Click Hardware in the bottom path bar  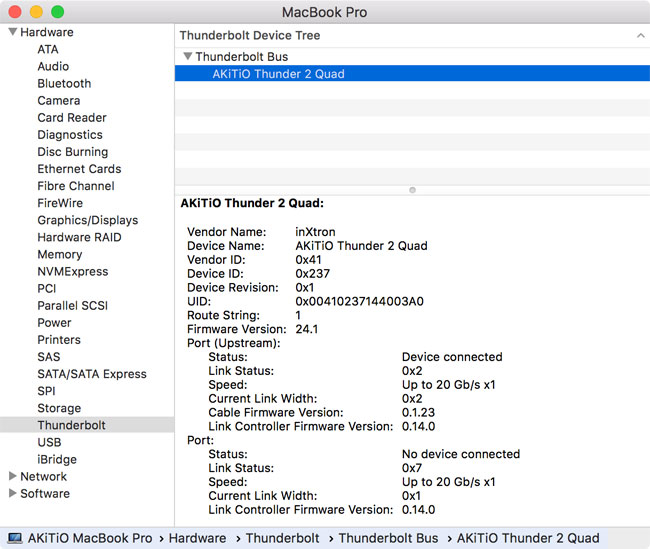coord(197,538)
